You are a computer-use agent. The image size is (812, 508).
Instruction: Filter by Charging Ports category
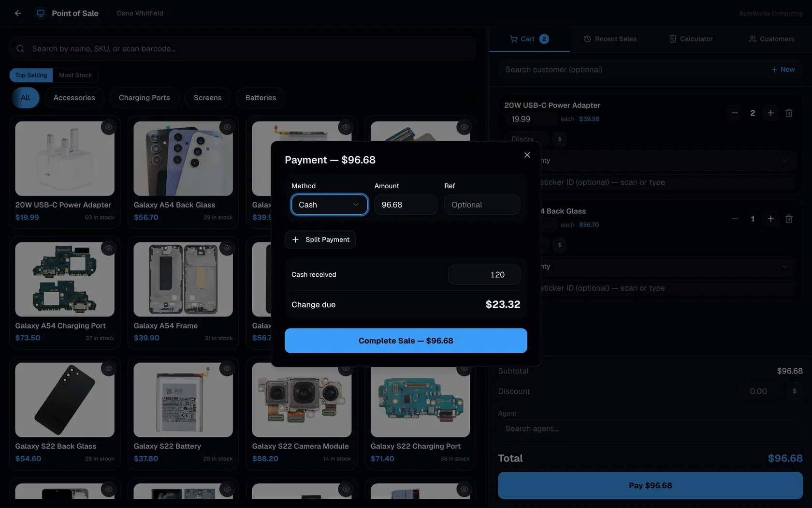145,98
